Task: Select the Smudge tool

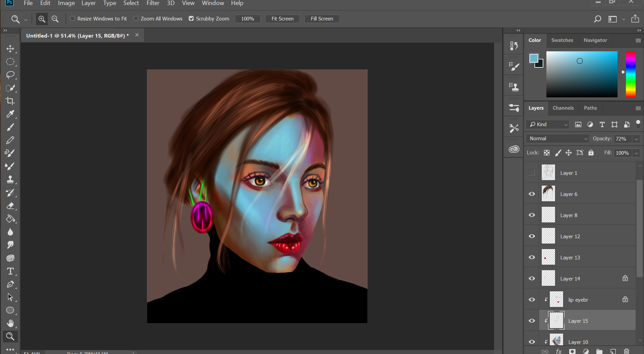Action: click(x=10, y=245)
